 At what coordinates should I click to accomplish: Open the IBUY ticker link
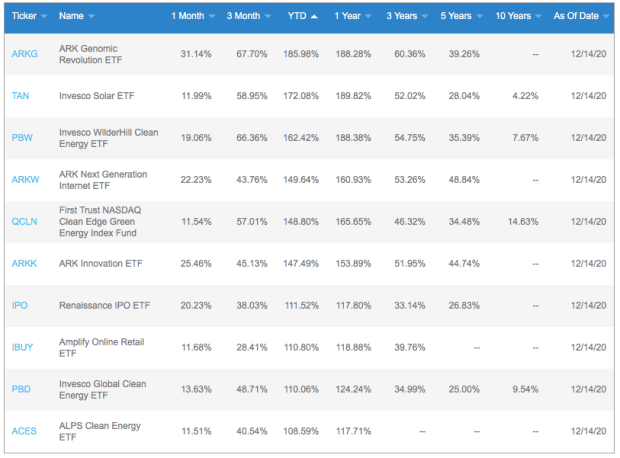[x=22, y=347]
